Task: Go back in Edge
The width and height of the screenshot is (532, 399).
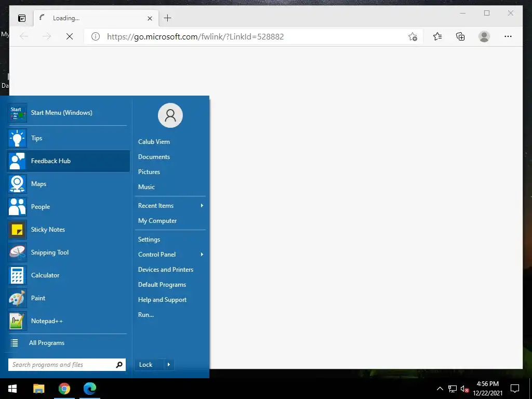Action: click(x=24, y=36)
